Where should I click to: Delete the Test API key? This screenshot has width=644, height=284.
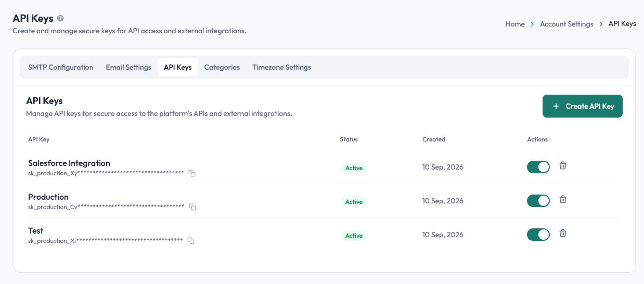[x=563, y=233]
